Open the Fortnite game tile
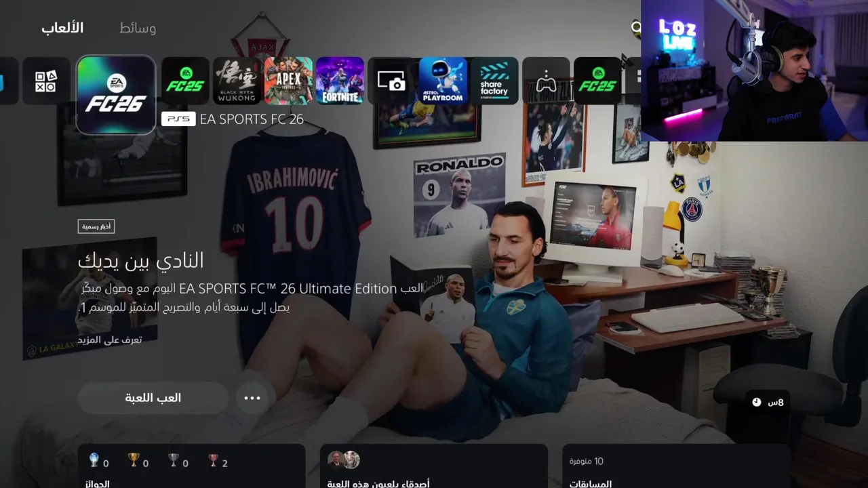 click(x=340, y=81)
